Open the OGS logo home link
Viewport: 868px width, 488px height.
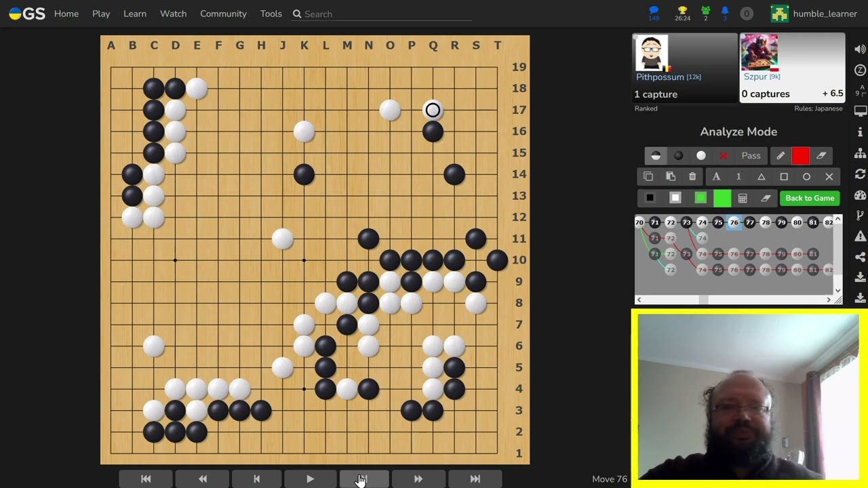[27, 14]
